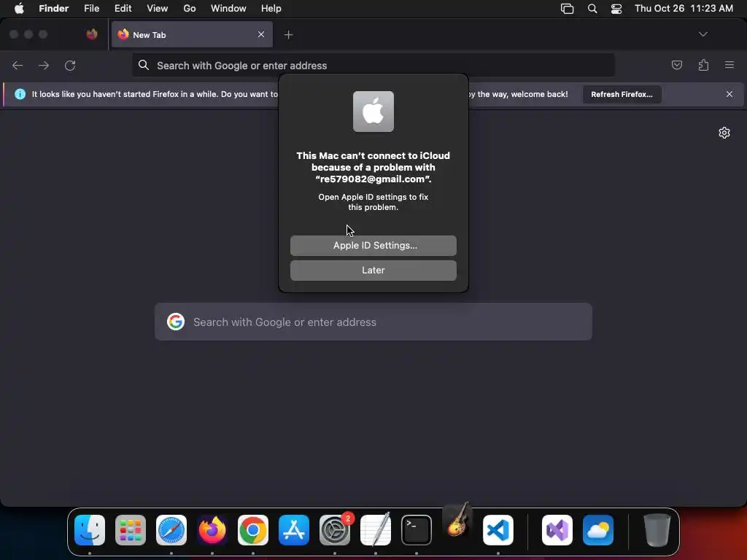
Task: Open the Go menu
Action: 190,8
